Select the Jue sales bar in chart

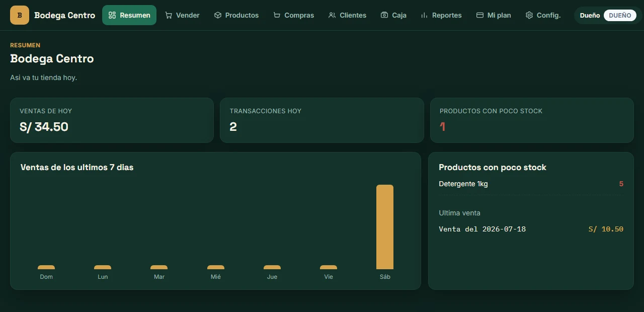pyautogui.click(x=272, y=267)
